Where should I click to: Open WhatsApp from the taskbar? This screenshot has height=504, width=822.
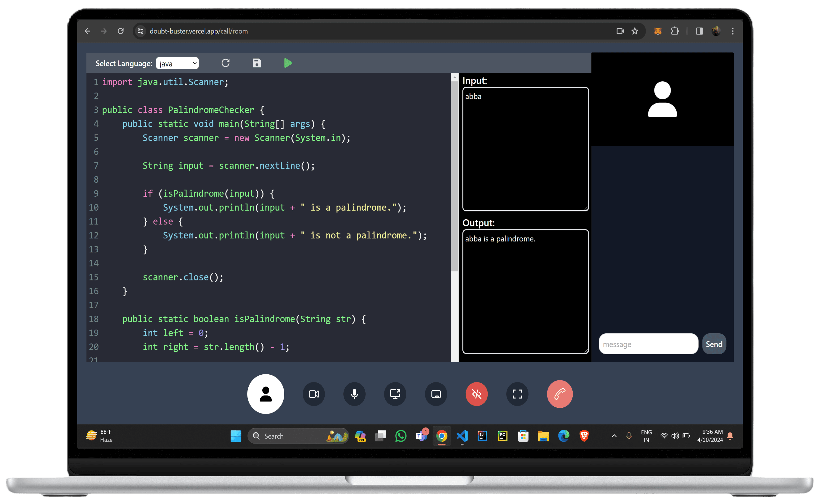[401, 436]
